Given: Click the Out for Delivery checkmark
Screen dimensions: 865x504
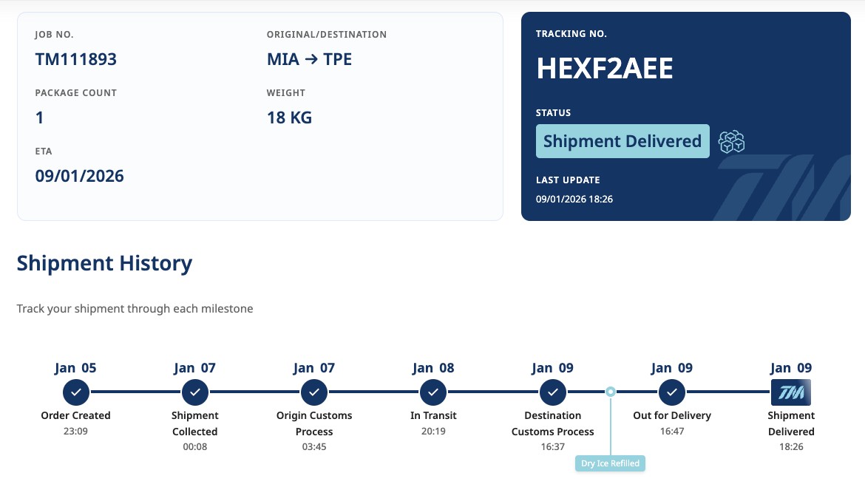Looking at the screenshot, I should point(671,392).
